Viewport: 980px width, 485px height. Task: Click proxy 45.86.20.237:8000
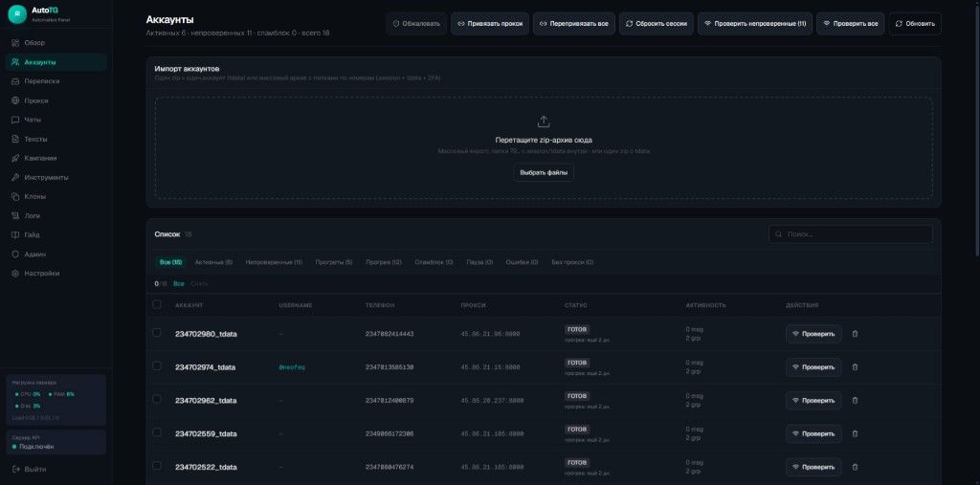tap(492, 401)
